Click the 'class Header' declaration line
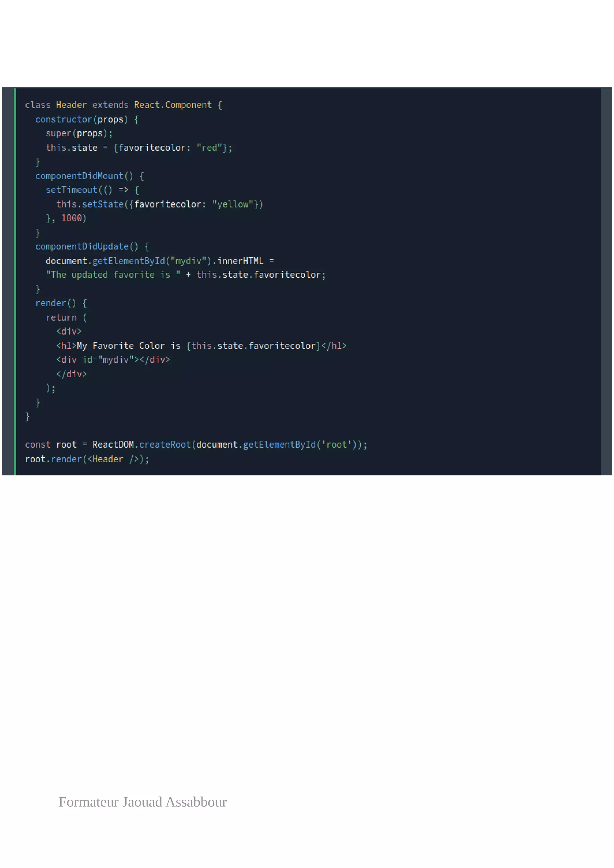Image resolution: width=614 pixels, height=868 pixels. pyautogui.click(x=123, y=105)
